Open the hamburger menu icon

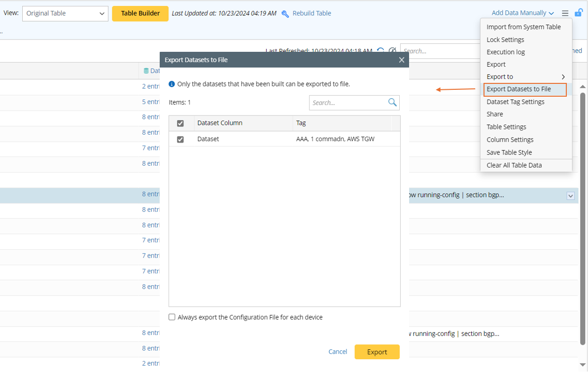565,13
